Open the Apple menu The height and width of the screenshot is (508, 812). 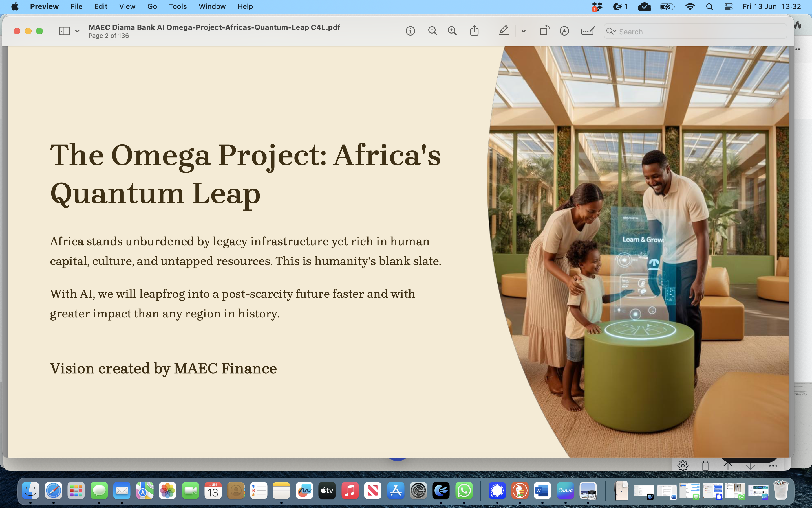[x=15, y=7]
